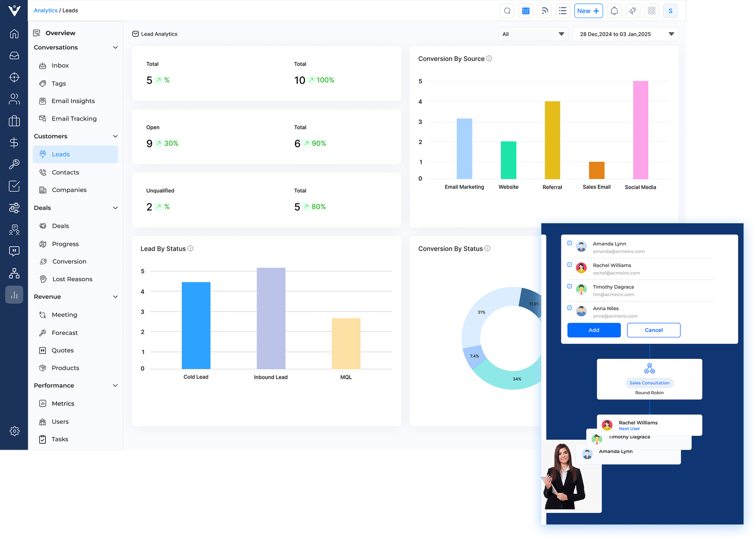756x539 pixels.
Task: Open the global search icon
Action: coord(507,10)
